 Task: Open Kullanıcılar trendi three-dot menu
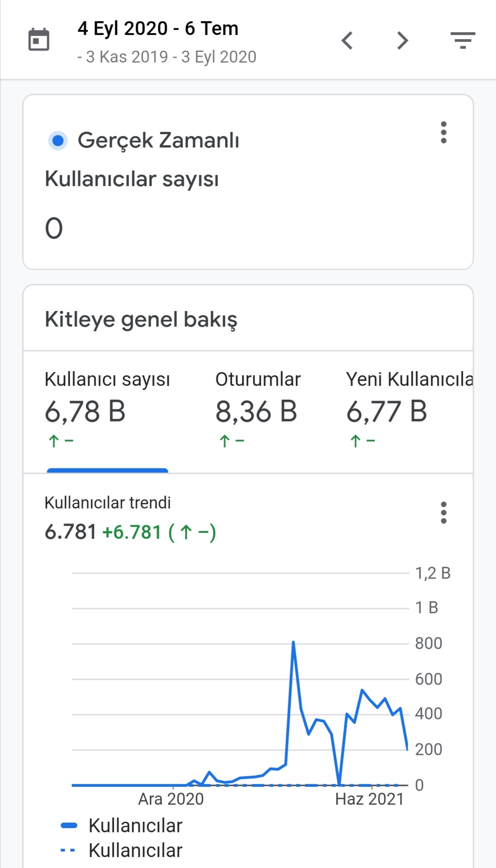click(443, 513)
